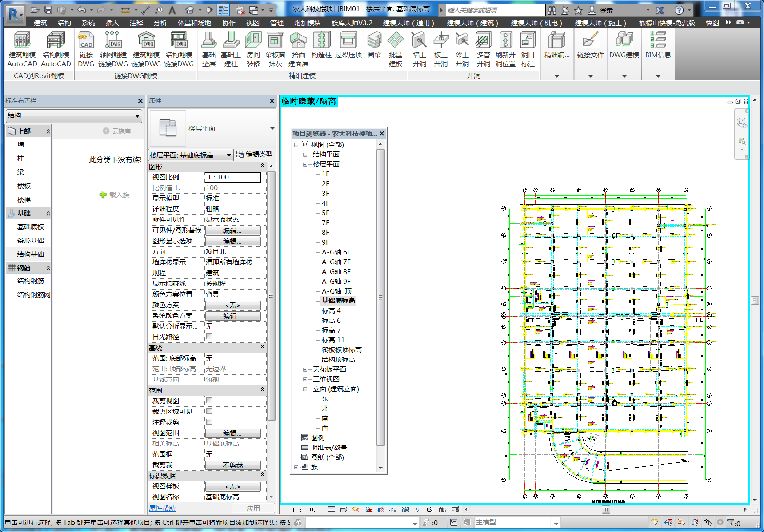Screen dimensions: 764x532
Task: Select the 1F floor plan in project browser
Action: 325,174
